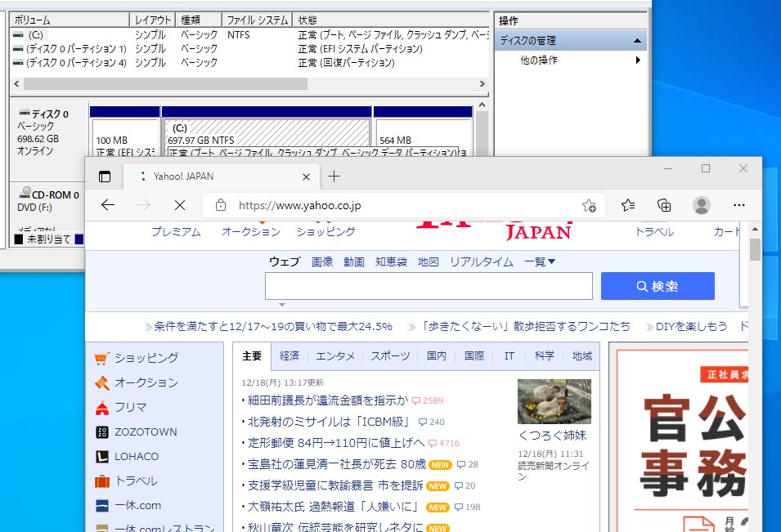Image resolution: width=781 pixels, height=532 pixels.
Task: Open the Edge tab actions menu icon
Action: 105,177
